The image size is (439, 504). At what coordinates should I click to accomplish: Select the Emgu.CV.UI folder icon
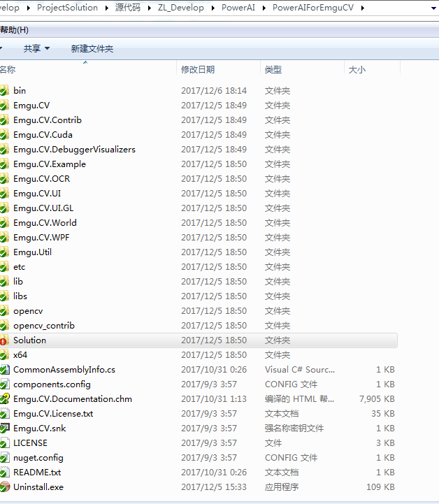coord(4,194)
